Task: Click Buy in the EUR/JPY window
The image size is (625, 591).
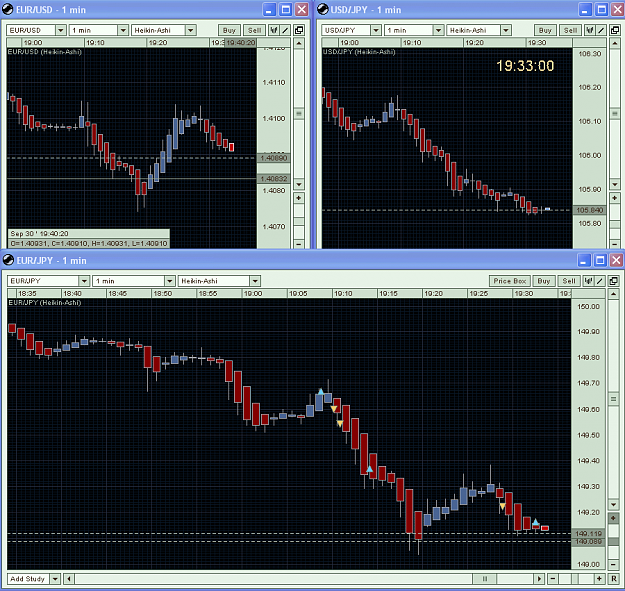Action: pos(544,281)
